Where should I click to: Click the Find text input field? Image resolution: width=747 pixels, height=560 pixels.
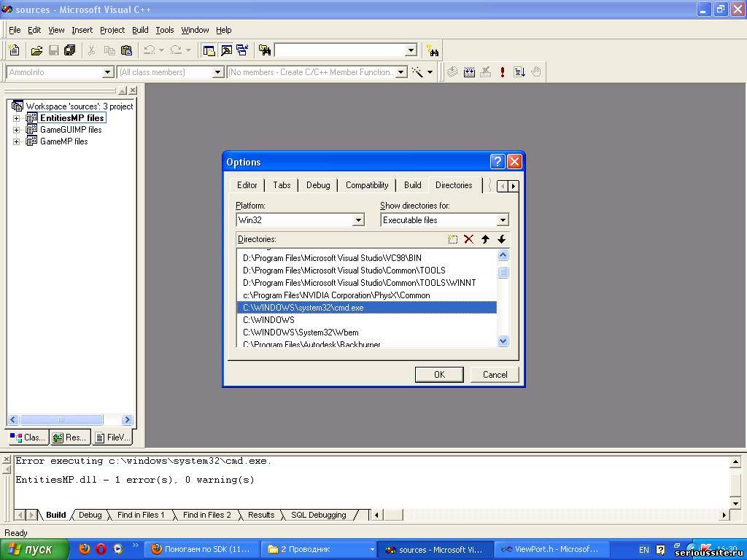[x=340, y=50]
